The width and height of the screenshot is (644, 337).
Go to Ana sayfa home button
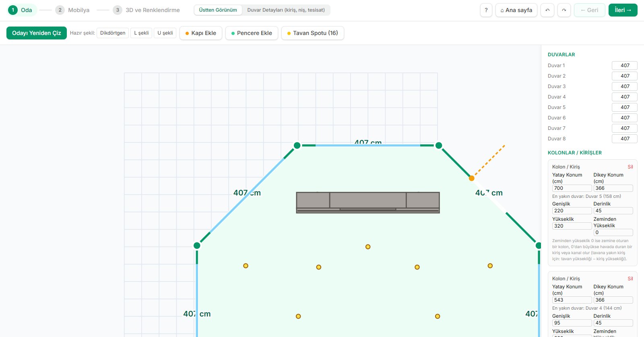point(516,10)
